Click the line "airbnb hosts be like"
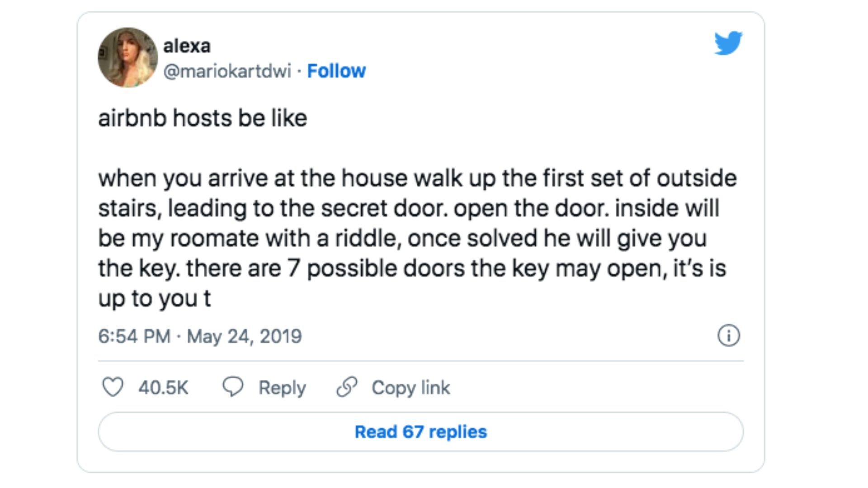868x488 pixels. pyautogui.click(x=203, y=118)
